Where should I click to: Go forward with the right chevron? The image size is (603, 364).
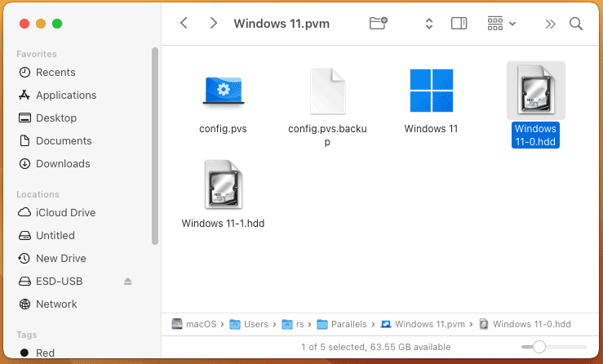(x=214, y=24)
